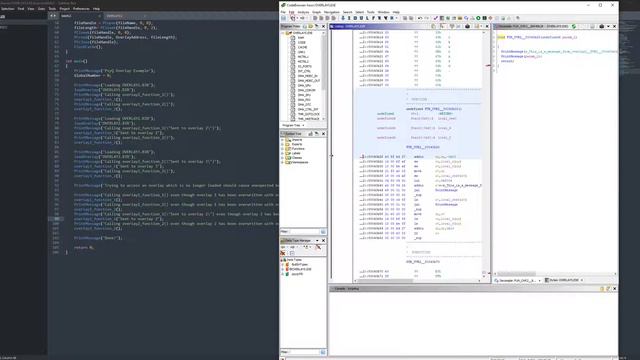Close the Console panel

615,289
